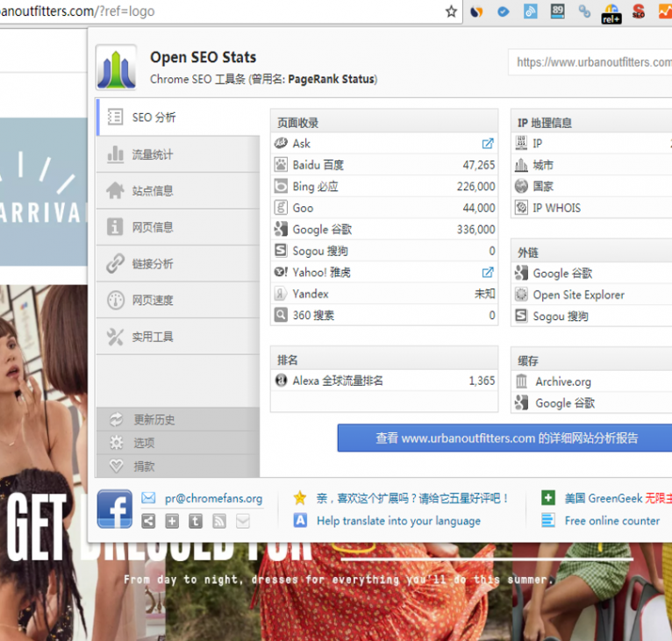This screenshot has height=641, width=672.
Task: Click the bookmark star in address bar
Action: coord(451,11)
